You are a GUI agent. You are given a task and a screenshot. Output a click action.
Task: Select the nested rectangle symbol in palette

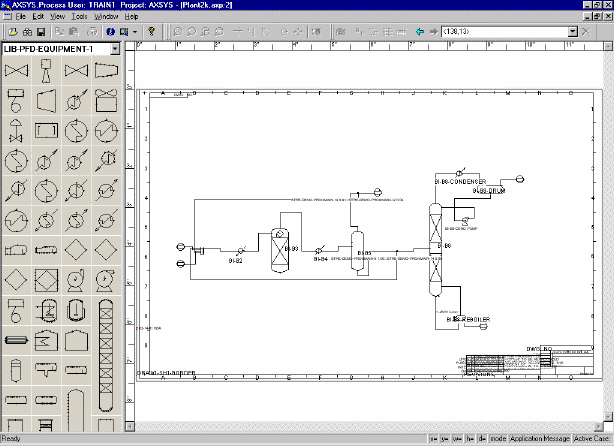point(46,131)
